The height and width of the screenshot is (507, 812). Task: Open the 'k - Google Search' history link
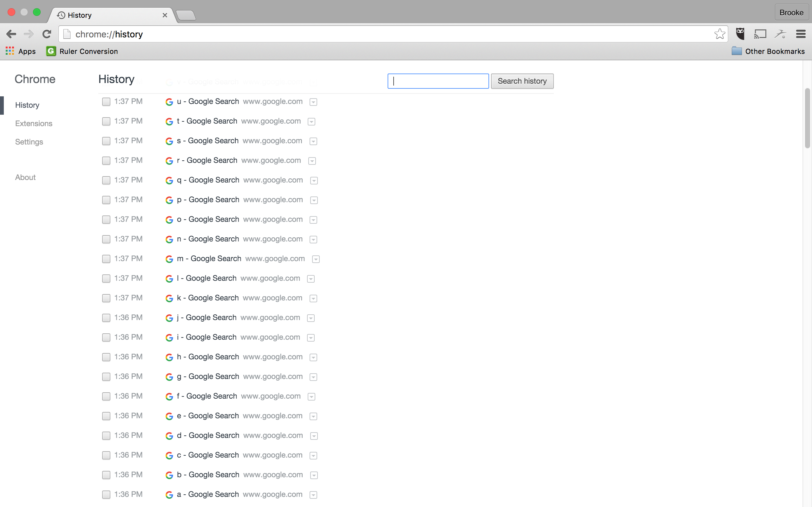click(x=208, y=298)
